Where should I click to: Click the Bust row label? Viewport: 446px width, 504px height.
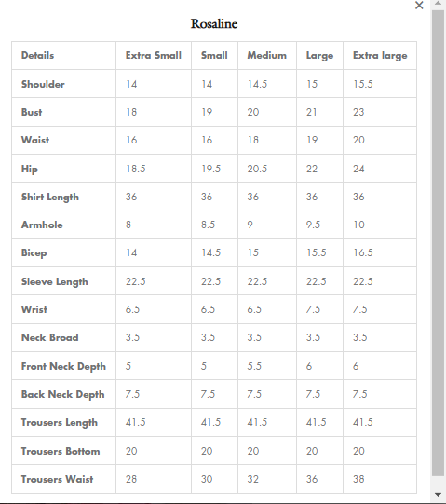(32, 112)
